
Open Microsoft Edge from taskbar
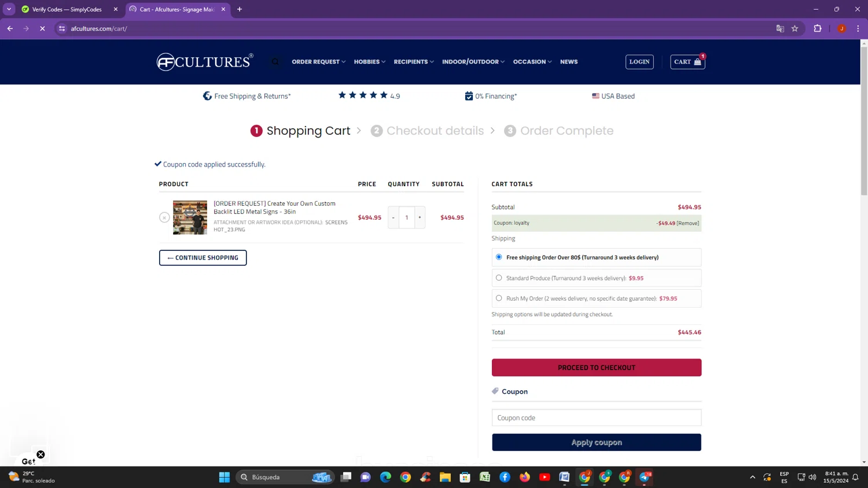(385, 477)
